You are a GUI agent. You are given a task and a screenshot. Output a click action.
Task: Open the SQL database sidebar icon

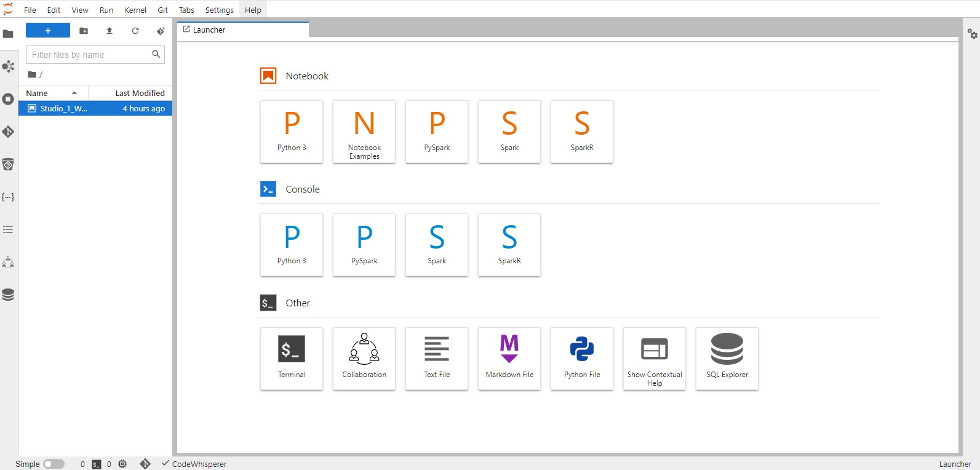[8, 295]
